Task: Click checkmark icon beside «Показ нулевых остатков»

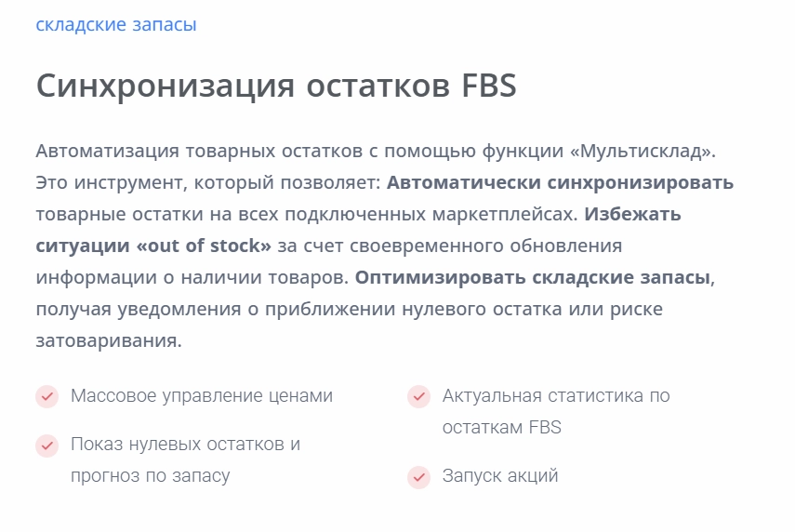Action: 46,446
